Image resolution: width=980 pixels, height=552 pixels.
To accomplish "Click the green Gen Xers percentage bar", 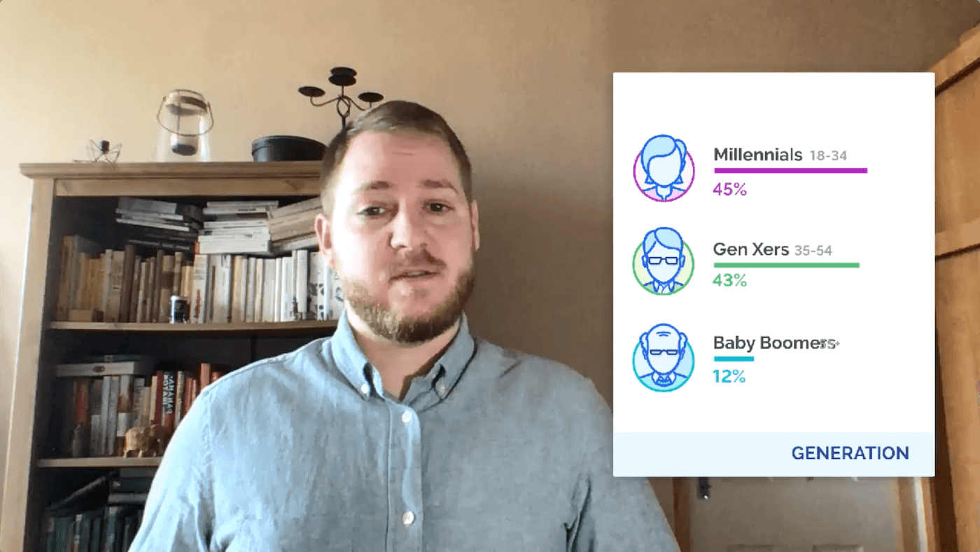I will 786,265.
